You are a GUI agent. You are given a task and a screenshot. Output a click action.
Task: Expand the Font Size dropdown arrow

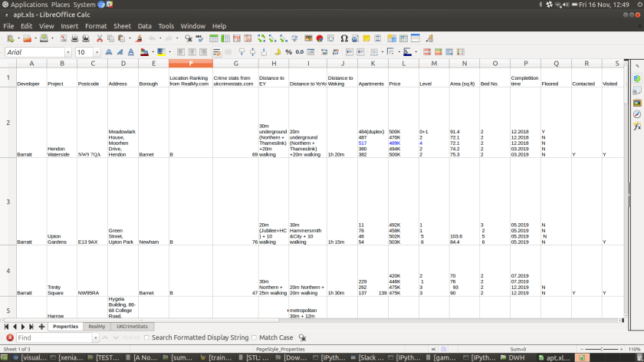(x=97, y=52)
